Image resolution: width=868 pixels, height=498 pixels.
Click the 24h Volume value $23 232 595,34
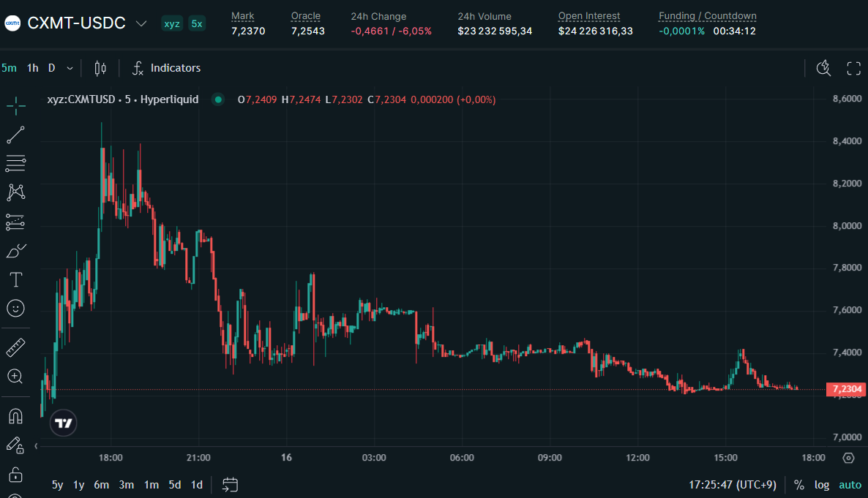495,31
